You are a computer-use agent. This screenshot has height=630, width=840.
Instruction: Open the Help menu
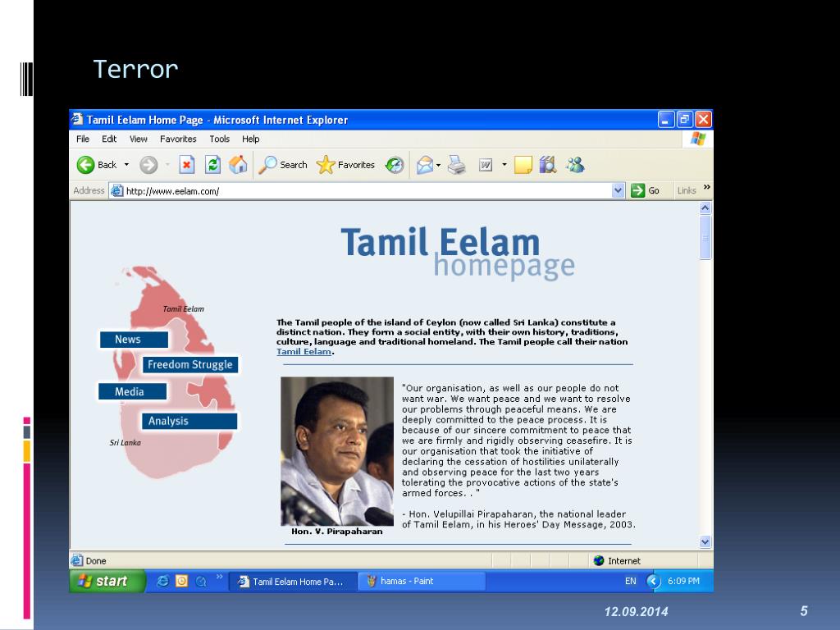250,139
